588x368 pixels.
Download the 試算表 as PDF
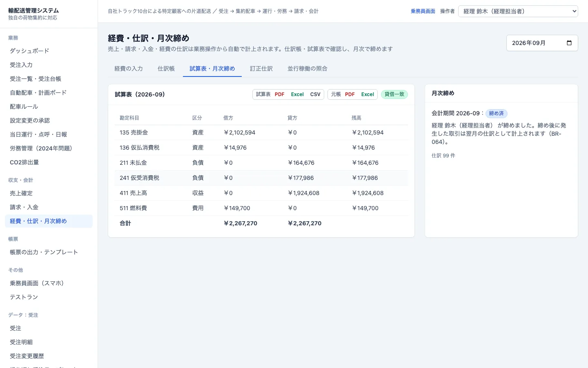coord(280,94)
